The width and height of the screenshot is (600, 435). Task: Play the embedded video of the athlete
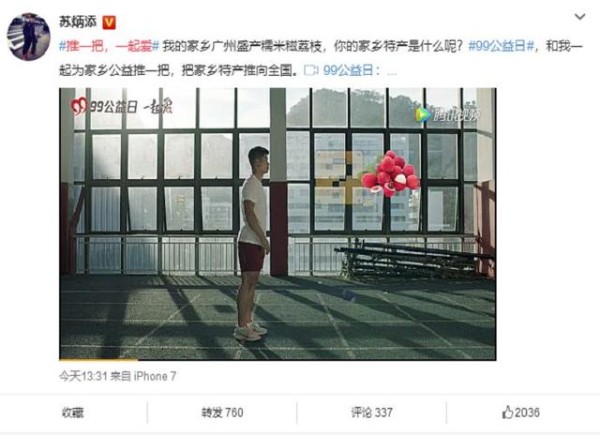[x=278, y=224]
